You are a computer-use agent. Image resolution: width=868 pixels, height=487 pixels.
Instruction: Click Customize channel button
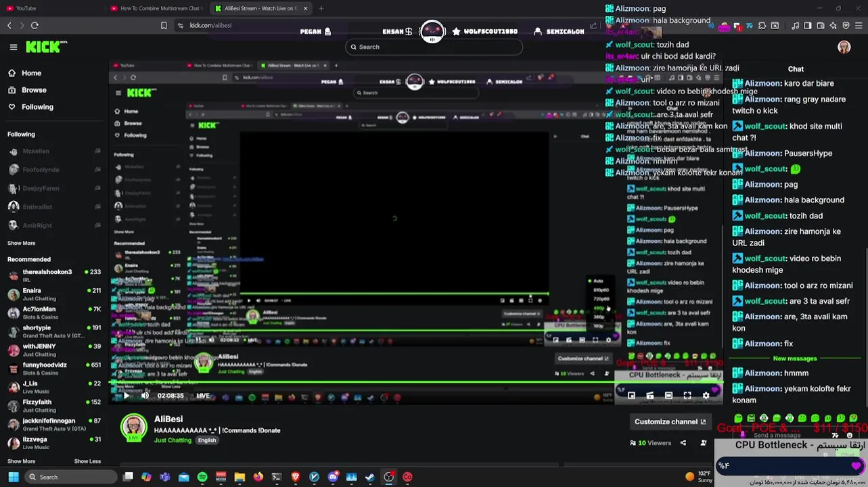pyautogui.click(x=670, y=421)
